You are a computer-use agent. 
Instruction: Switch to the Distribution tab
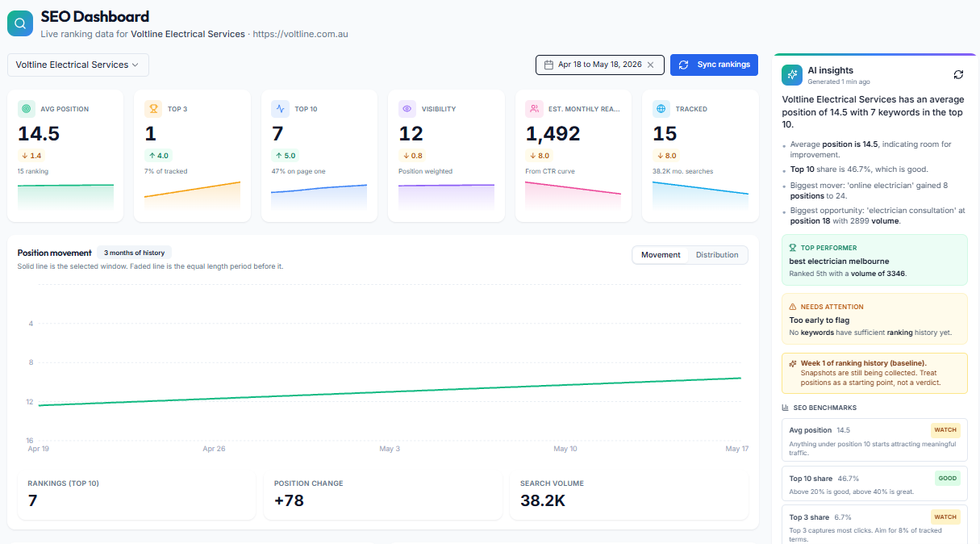717,255
